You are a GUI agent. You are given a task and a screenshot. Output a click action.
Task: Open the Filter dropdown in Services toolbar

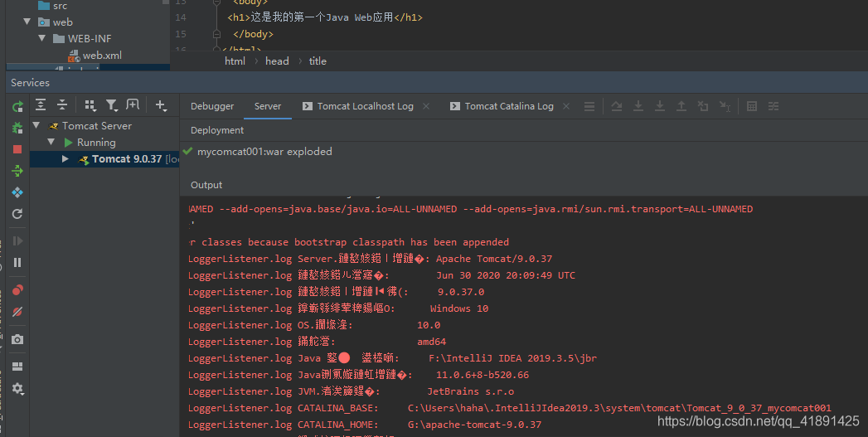tap(112, 105)
